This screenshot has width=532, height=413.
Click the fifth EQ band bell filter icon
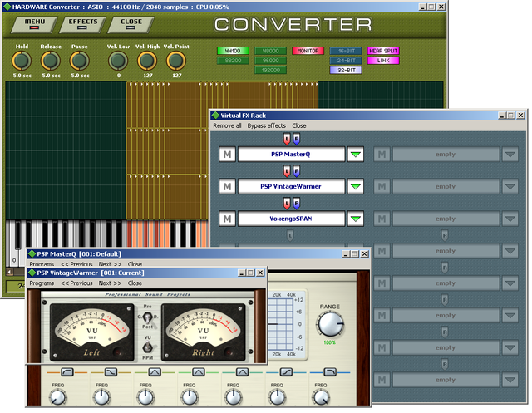(242, 372)
